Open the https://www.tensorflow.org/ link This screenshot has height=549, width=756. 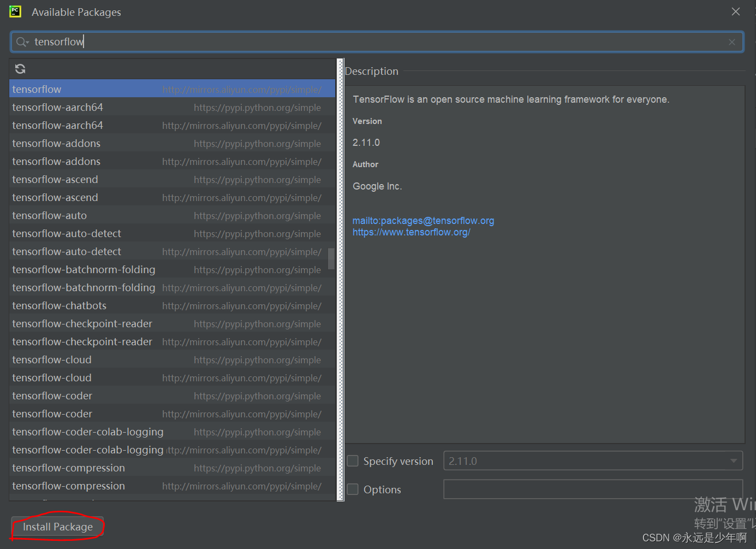(412, 232)
